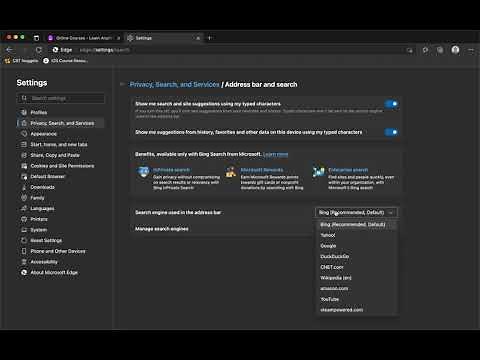480x360 pixels.
Task: Select YouTube option in dropdown
Action: [357, 299]
